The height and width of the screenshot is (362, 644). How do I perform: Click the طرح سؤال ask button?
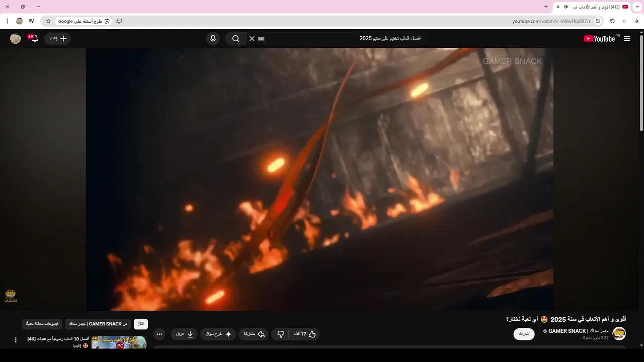(218, 334)
